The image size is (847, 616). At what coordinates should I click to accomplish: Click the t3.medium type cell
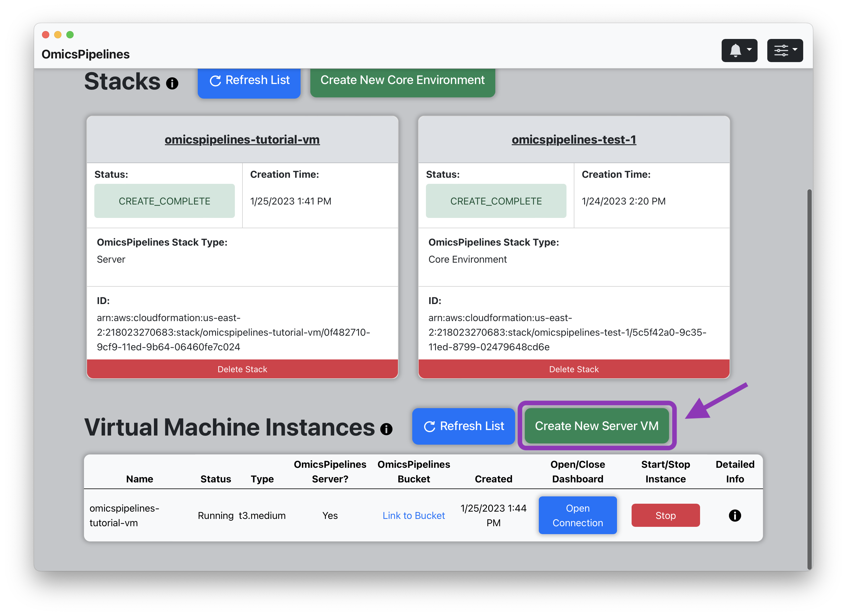(262, 516)
